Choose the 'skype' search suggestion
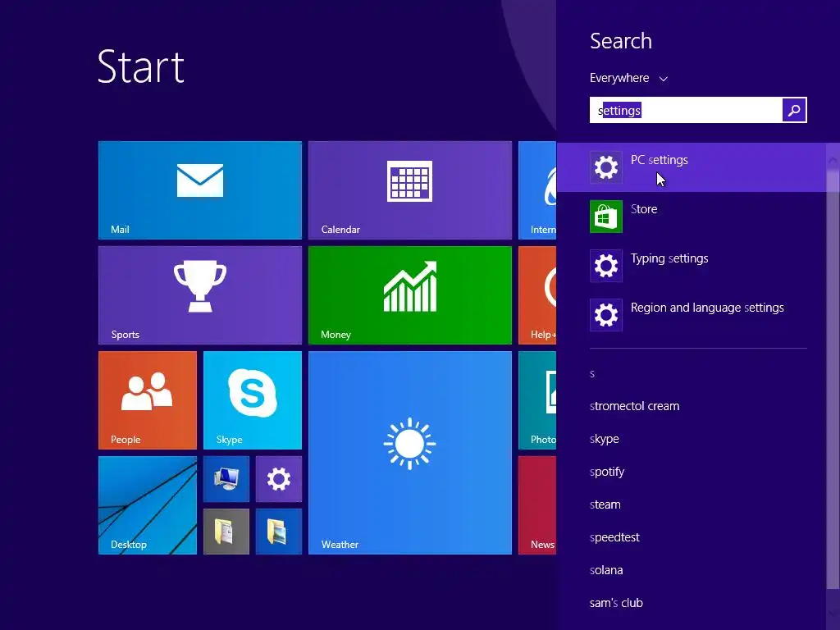 point(605,440)
